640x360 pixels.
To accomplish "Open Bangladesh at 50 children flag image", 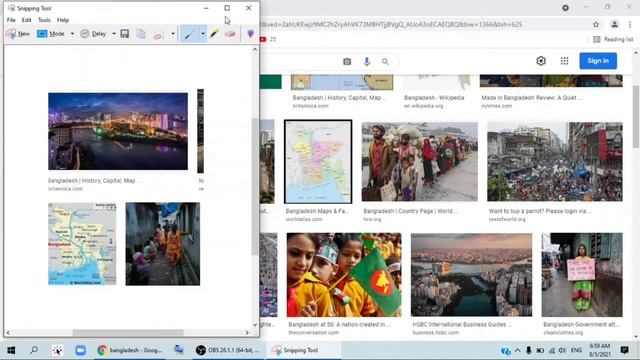I will click(344, 275).
